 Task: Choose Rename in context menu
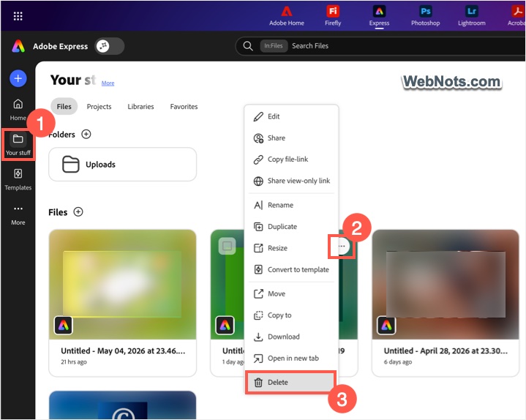(291, 205)
